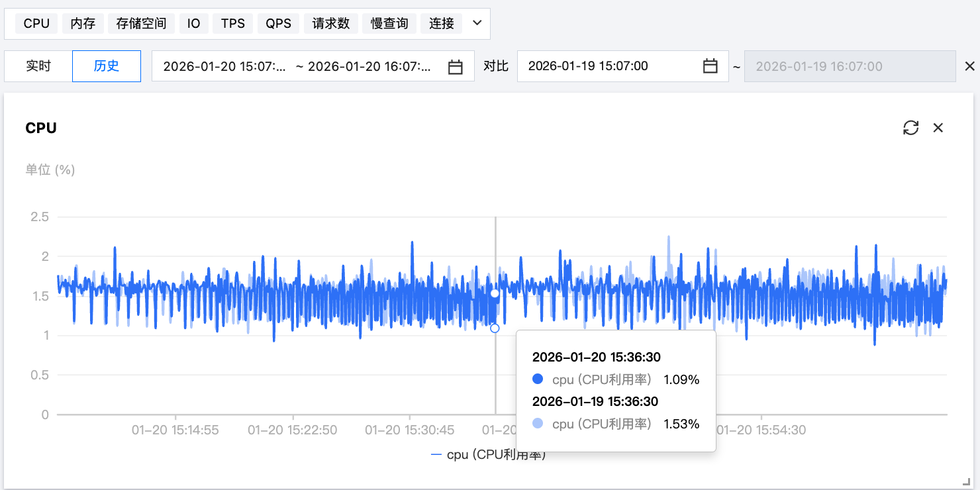
Task: Click the 01-20 15:14:55 axis label
Action: (175, 430)
